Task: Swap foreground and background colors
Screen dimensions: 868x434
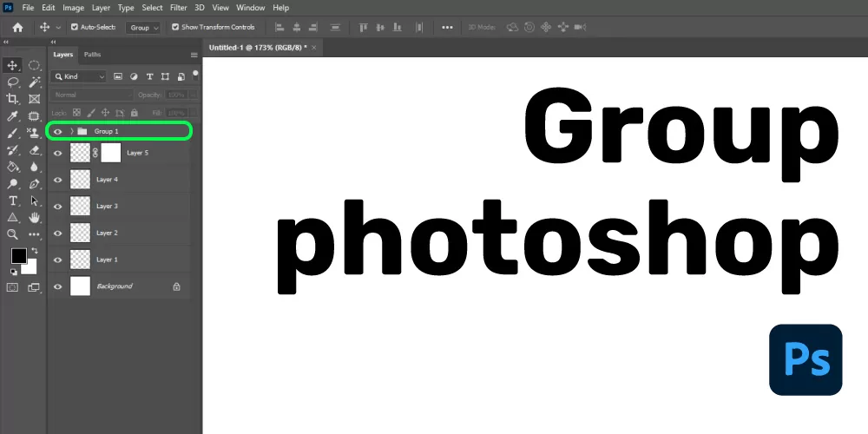Action: (35, 251)
